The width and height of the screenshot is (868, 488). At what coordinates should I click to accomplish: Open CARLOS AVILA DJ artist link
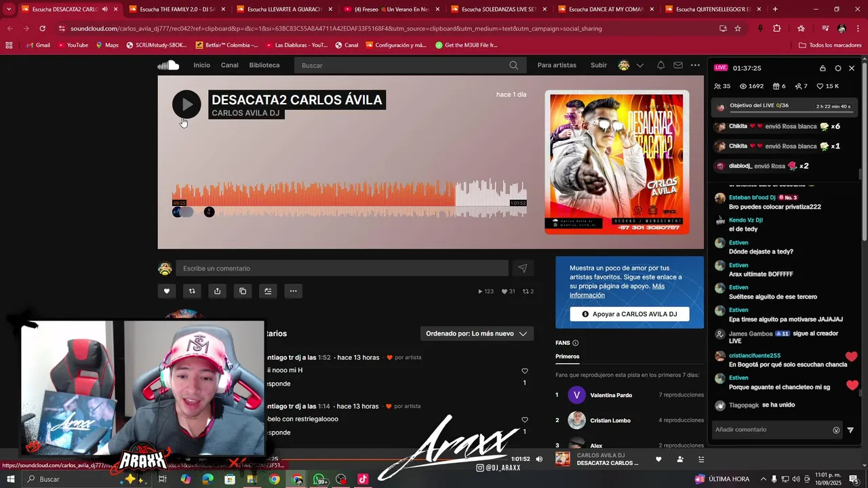pos(245,113)
